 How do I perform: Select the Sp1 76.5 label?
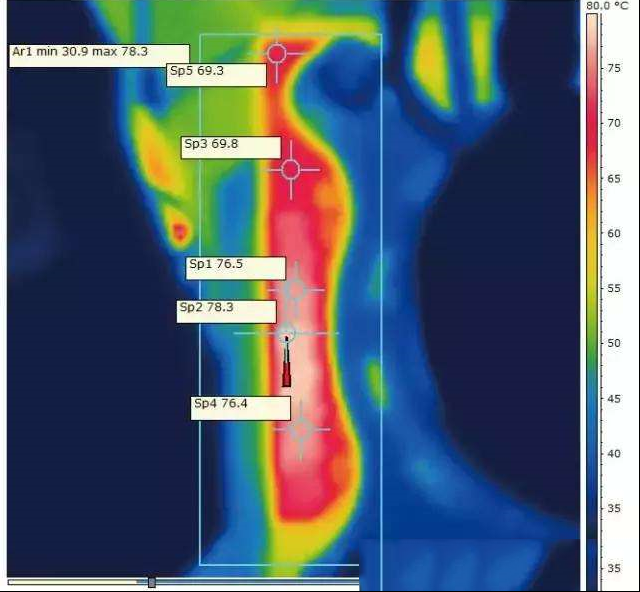[x=236, y=268]
